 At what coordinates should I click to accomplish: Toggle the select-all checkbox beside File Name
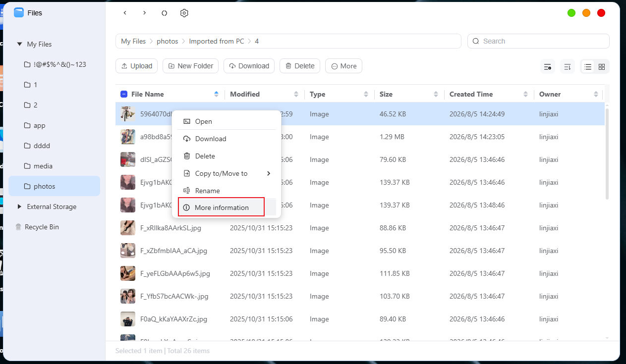(x=124, y=94)
